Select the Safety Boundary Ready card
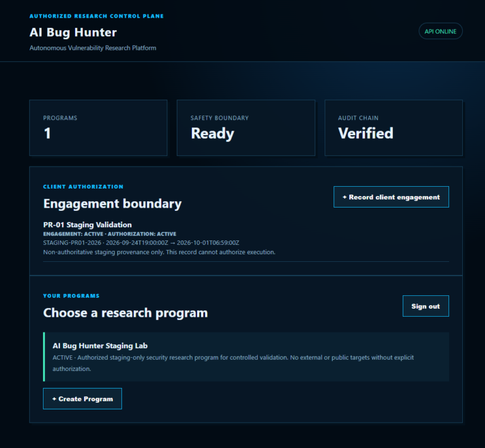This screenshot has width=485, height=448. click(246, 127)
